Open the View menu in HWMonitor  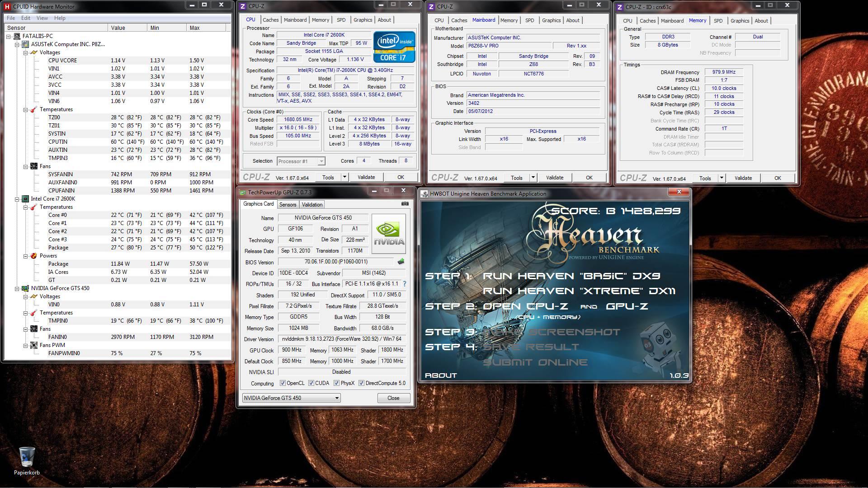click(42, 18)
